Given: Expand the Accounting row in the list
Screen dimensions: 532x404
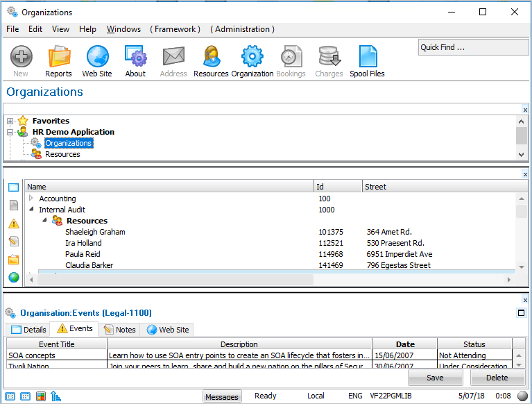Looking at the screenshot, I should [31, 199].
